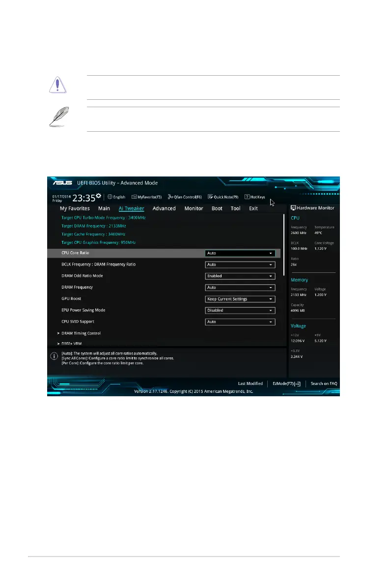Click Target CPU Graphics Frequency: 950MHz
Viewport: 390px width, 588px height.
coord(99,243)
